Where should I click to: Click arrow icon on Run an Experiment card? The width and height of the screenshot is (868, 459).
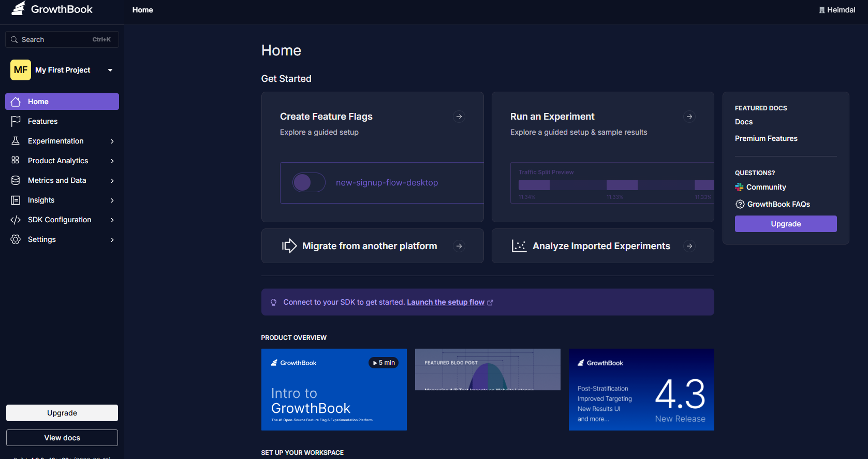(689, 117)
